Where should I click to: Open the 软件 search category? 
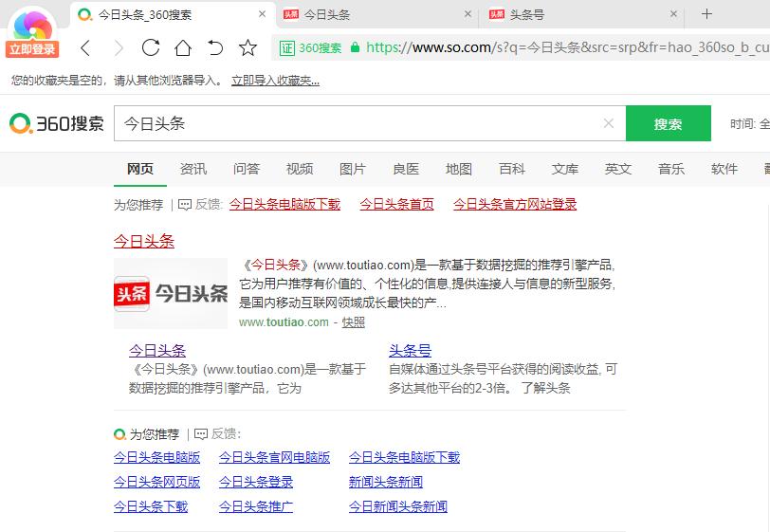pyautogui.click(x=724, y=169)
